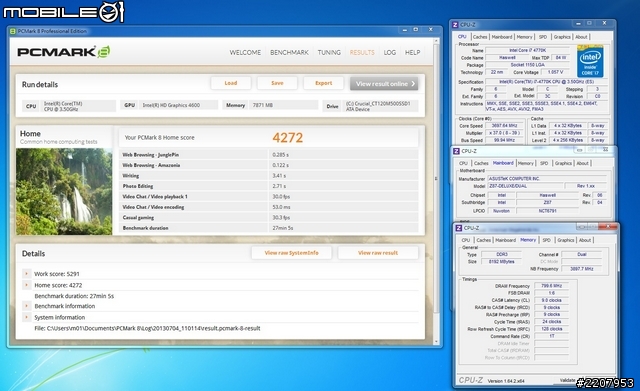Click the Intel HD Graphics 4600 GPU field
This screenshot has width=640, height=391.
coord(178,105)
